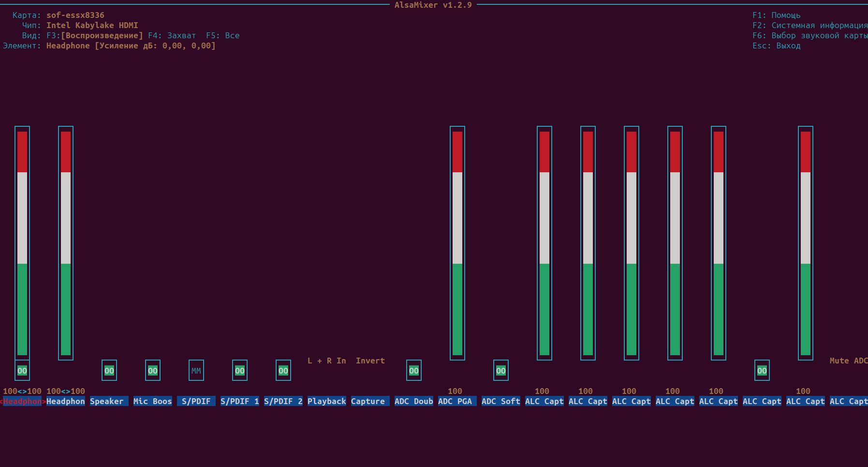This screenshot has width=868, height=467.
Task: Switch to F5 Все view
Action: click(x=223, y=35)
